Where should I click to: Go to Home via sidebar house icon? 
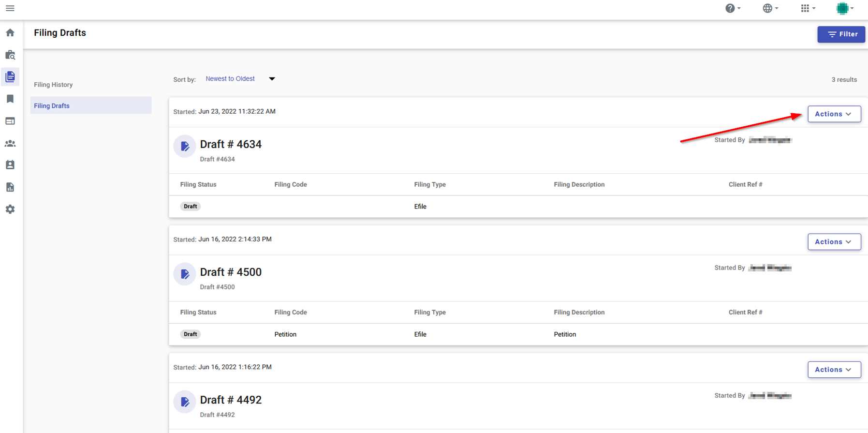point(10,33)
